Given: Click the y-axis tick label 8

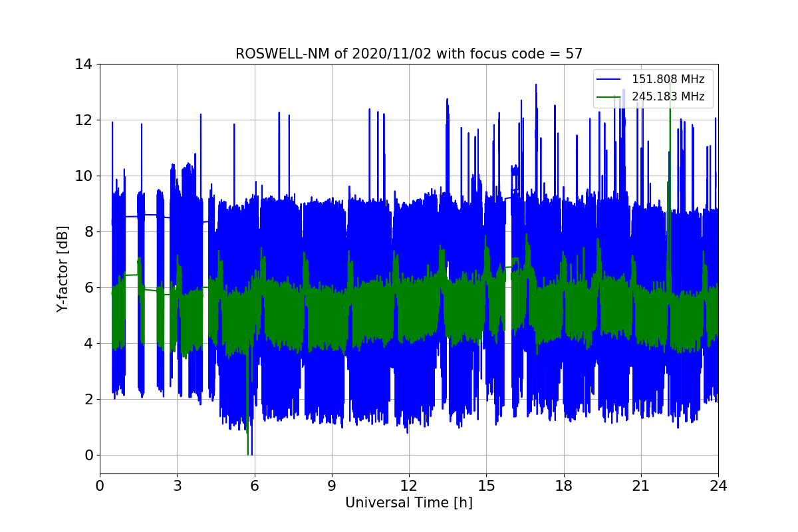Looking at the screenshot, I should pyautogui.click(x=88, y=232).
